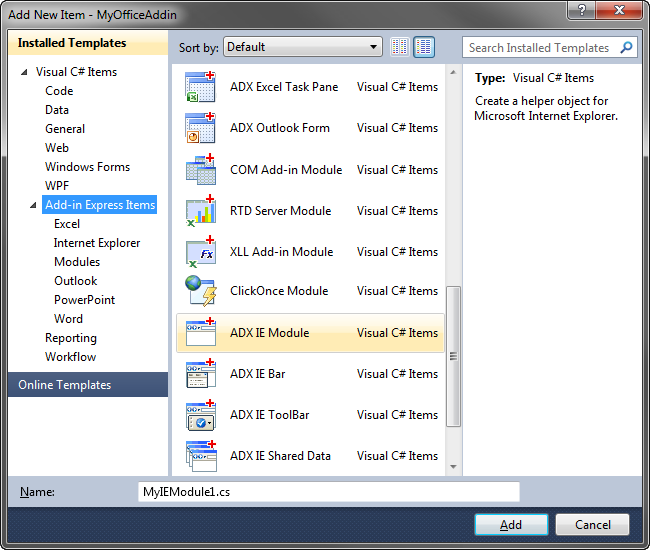650x550 pixels.
Task: Select the Excel subcategory
Action: (x=67, y=224)
